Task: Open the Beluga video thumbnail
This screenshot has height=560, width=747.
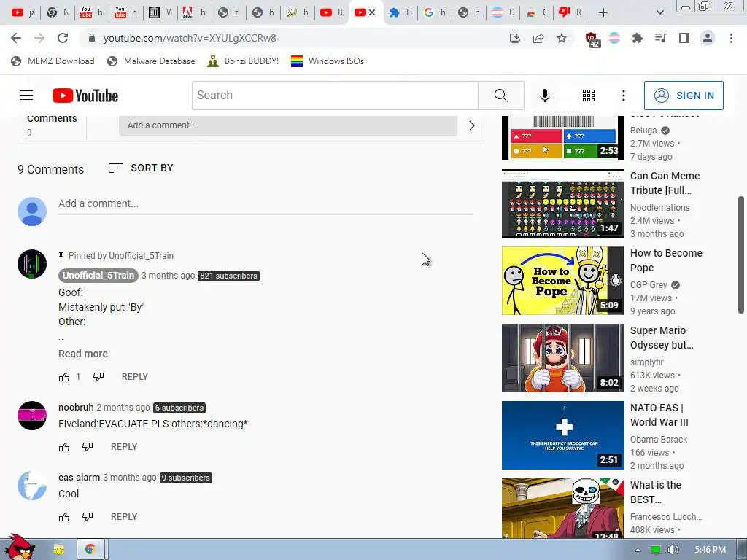Action: point(562,138)
